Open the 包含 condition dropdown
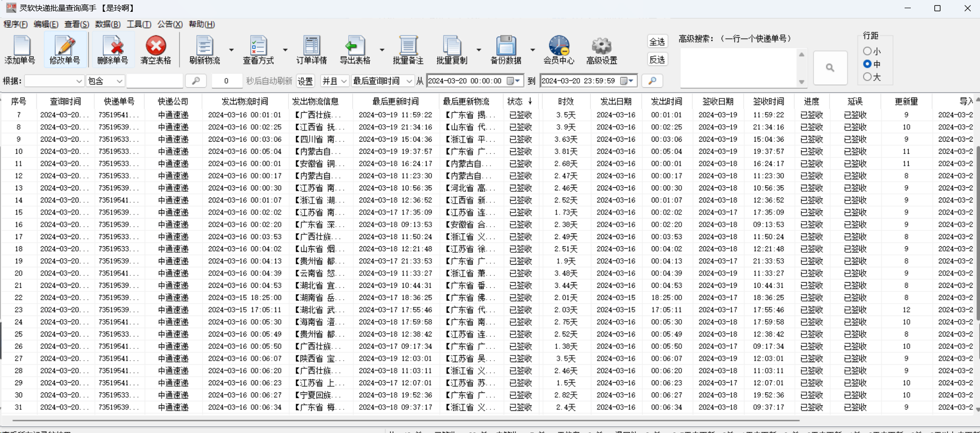 coord(105,81)
